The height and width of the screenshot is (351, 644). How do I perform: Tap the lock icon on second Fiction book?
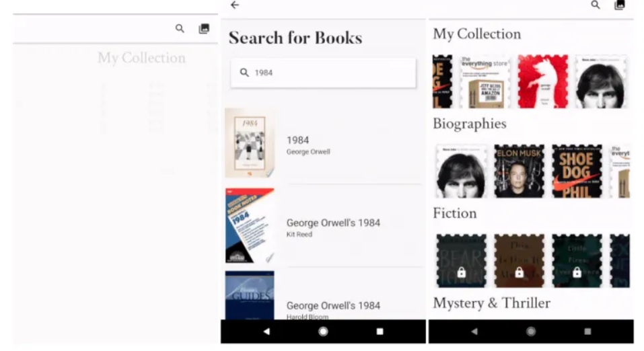pos(519,272)
